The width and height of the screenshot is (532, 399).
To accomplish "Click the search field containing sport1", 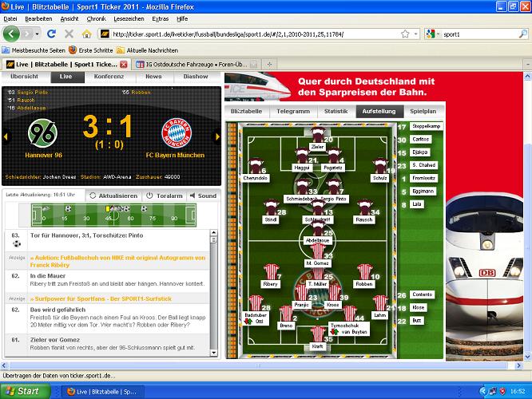I will [479, 34].
